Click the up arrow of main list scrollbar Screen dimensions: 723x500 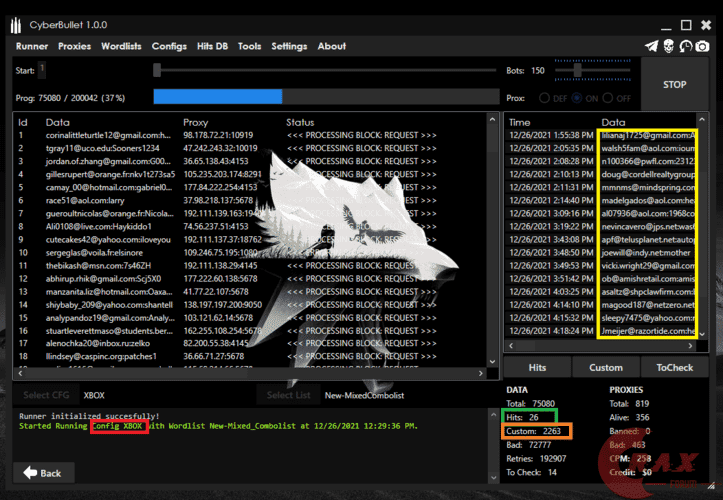[x=492, y=119]
